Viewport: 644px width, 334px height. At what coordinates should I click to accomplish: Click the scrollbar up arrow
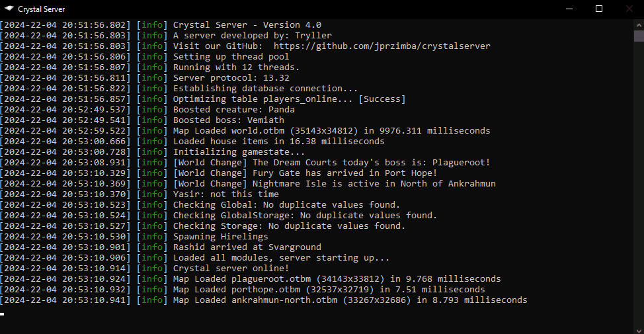pyautogui.click(x=639, y=24)
